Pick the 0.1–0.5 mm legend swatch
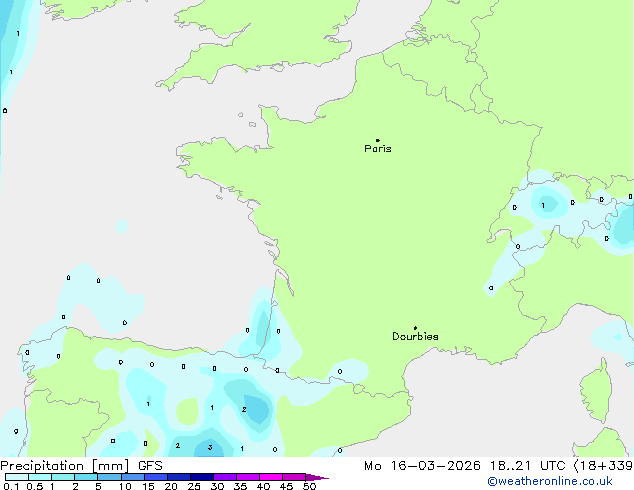The width and height of the screenshot is (634, 490). [x=17, y=477]
